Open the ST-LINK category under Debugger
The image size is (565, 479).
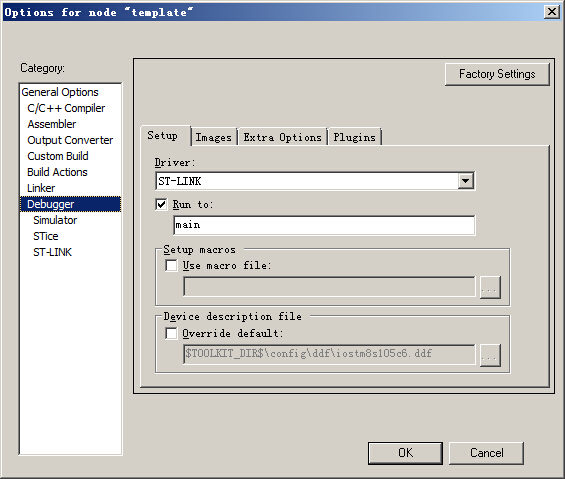[53, 252]
